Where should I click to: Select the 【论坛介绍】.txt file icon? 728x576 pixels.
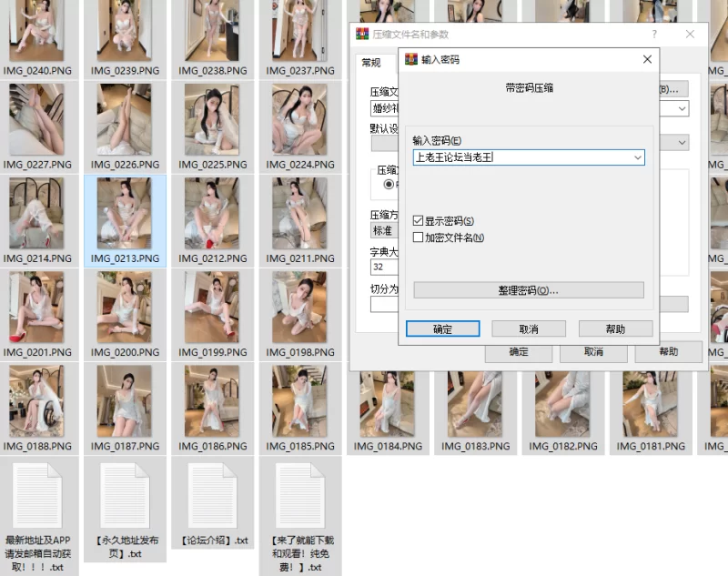212,497
